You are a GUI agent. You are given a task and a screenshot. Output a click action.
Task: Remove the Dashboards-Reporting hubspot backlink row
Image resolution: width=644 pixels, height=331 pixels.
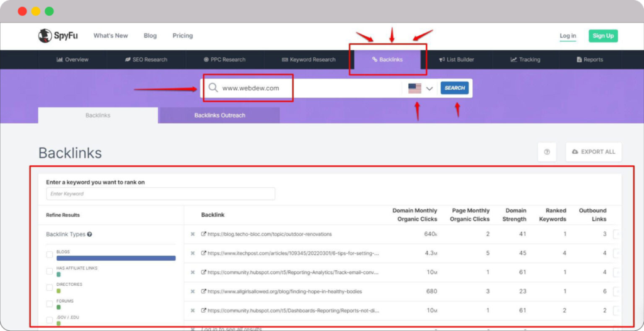192,310
